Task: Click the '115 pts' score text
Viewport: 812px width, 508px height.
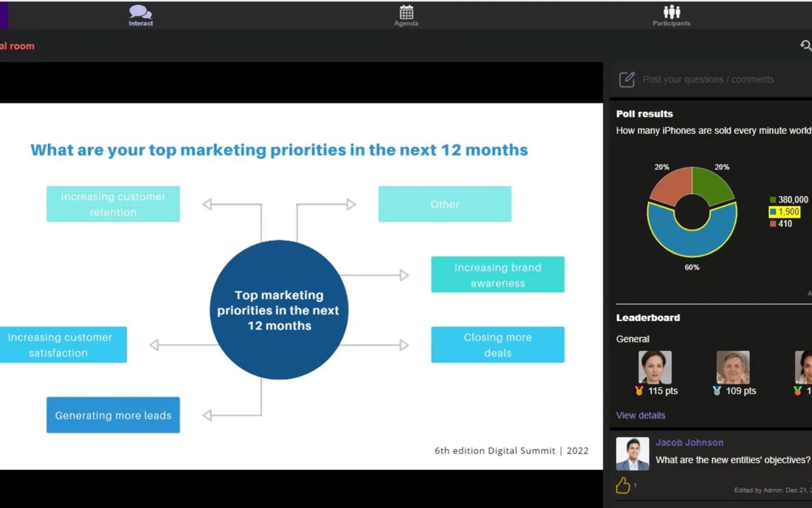Action: (x=663, y=391)
